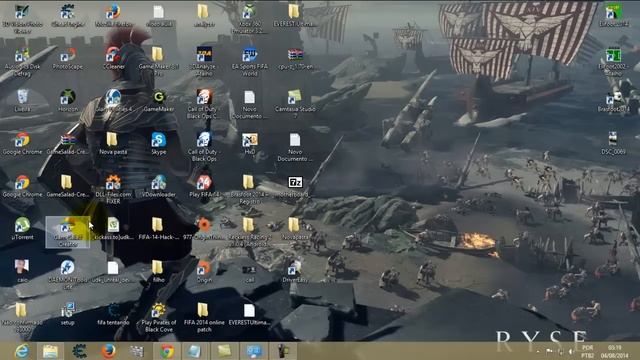Open the sticky notes taskbar icon

pos(224,351)
